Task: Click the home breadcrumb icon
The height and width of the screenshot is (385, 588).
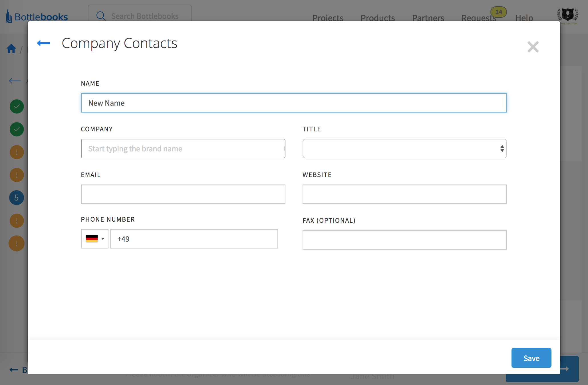Action: point(11,49)
